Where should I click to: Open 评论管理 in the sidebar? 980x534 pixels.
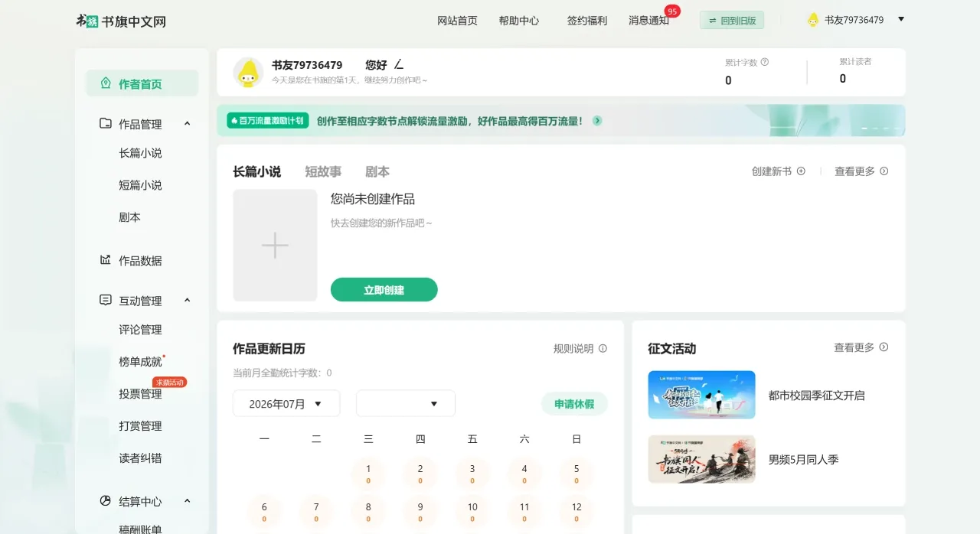click(140, 330)
